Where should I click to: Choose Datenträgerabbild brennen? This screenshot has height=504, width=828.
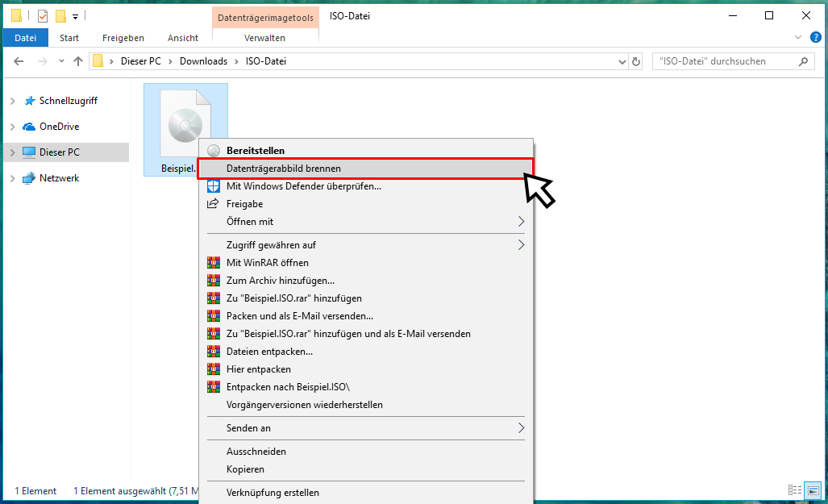pos(365,169)
